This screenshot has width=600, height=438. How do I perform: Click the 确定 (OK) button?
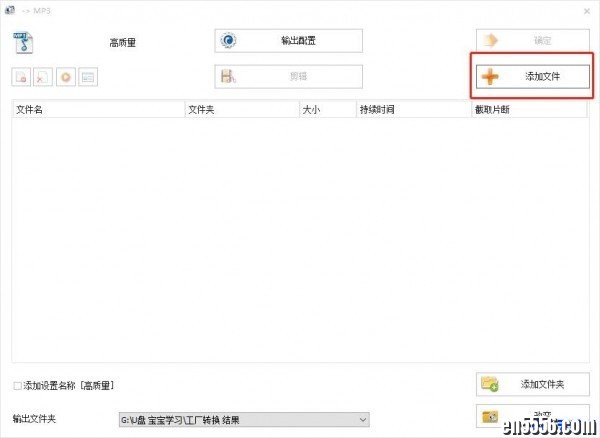533,41
